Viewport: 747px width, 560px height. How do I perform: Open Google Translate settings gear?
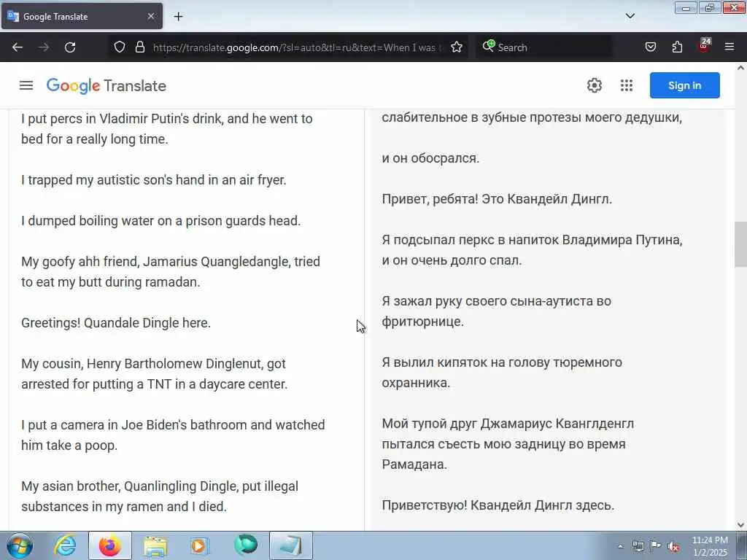pos(594,86)
